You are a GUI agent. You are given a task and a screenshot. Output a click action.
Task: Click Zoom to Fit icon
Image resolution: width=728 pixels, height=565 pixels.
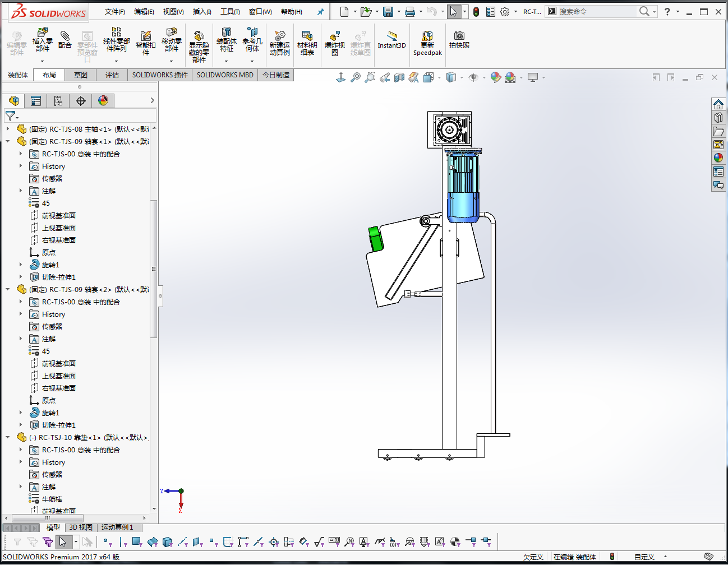(x=356, y=77)
